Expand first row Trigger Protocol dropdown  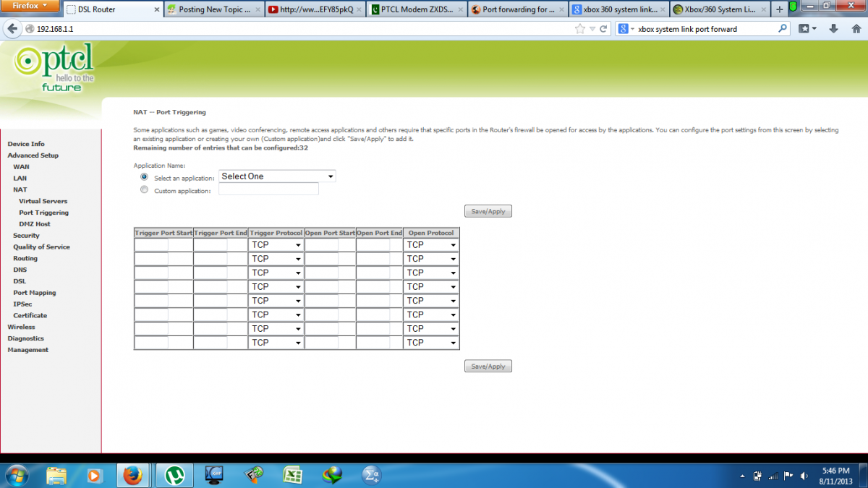276,245
